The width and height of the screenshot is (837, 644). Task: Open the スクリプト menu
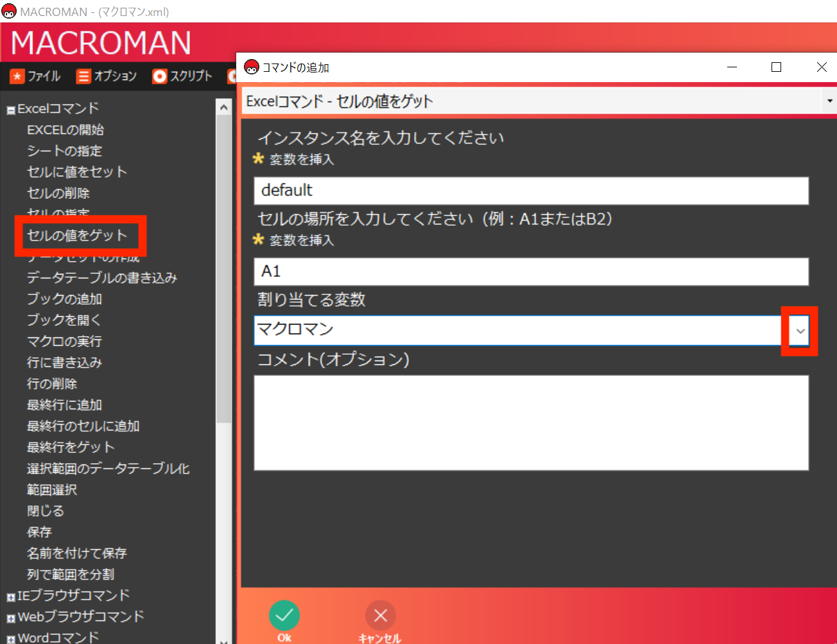(182, 76)
